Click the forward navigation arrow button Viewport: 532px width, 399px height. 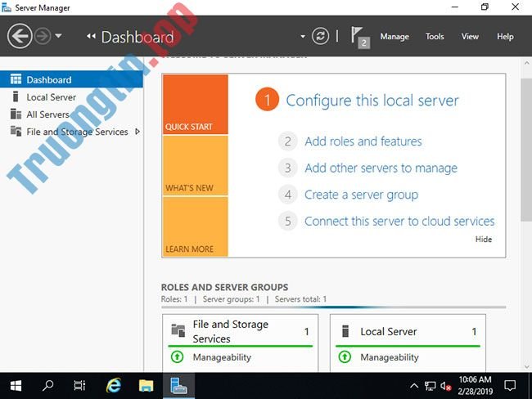coord(43,36)
